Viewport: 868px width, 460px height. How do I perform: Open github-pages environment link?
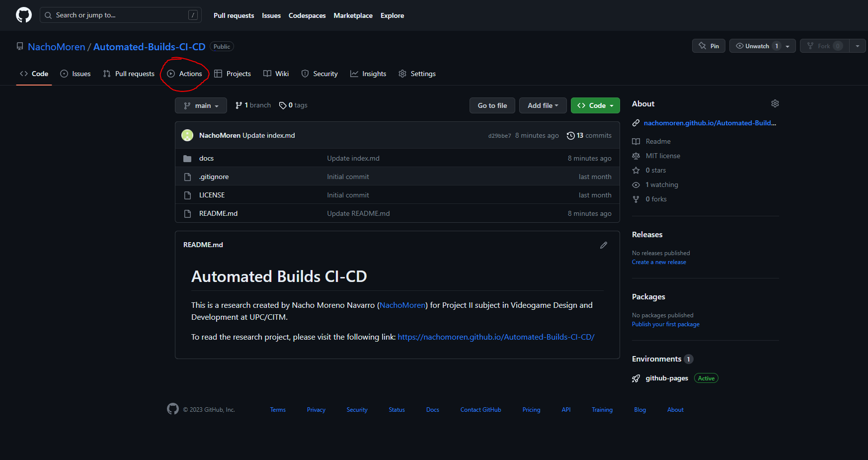click(667, 378)
